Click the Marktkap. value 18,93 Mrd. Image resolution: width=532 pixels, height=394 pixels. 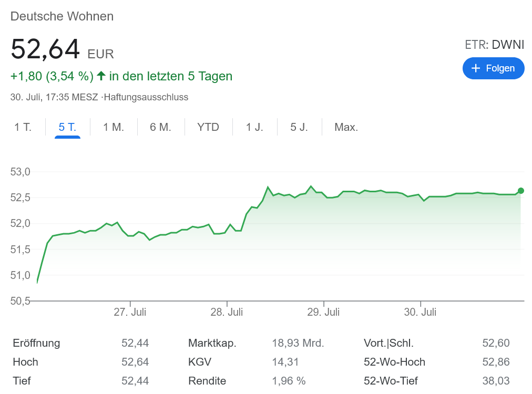click(x=298, y=344)
